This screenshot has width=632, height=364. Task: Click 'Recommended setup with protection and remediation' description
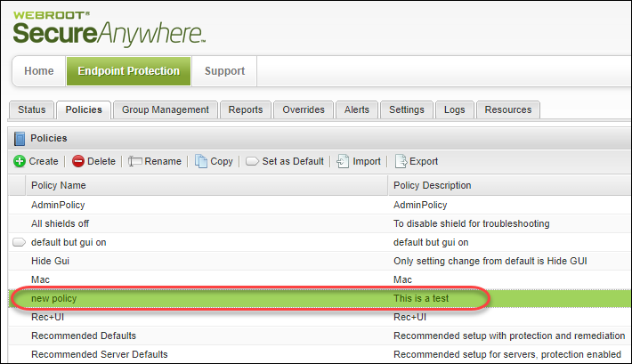(x=509, y=336)
